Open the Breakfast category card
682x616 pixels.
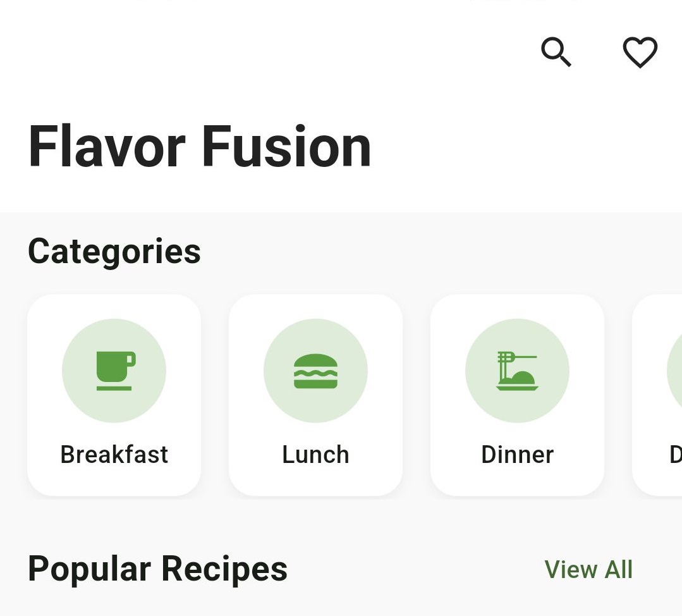pyautogui.click(x=114, y=395)
